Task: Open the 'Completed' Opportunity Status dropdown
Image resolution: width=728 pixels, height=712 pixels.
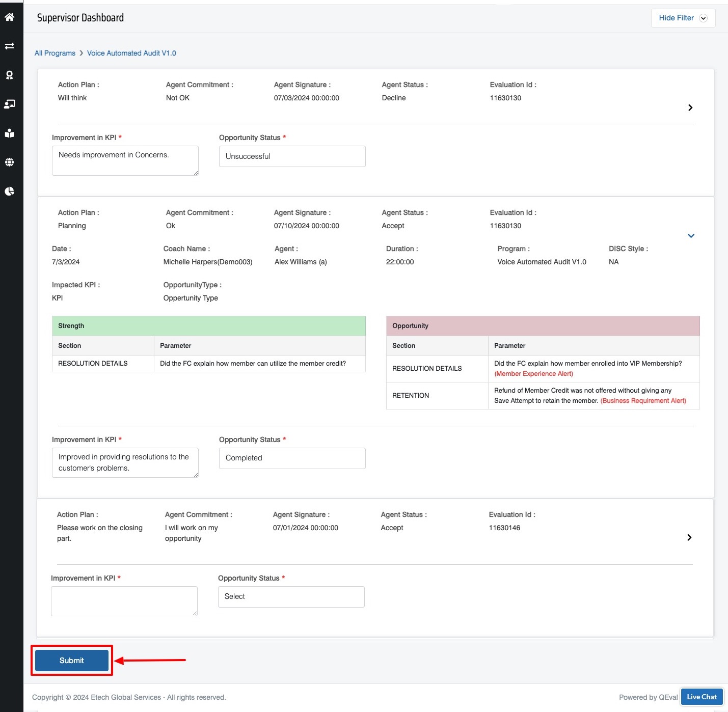Action: coord(292,458)
